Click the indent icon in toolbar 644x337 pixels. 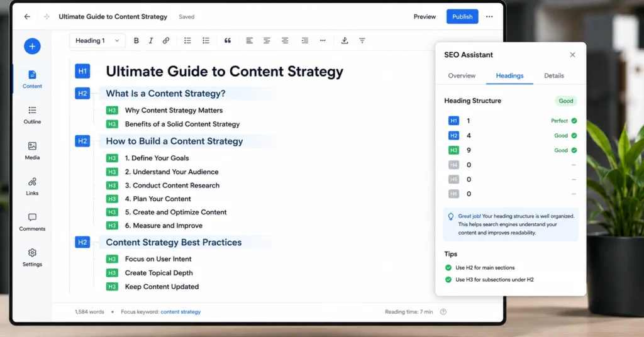click(x=305, y=41)
